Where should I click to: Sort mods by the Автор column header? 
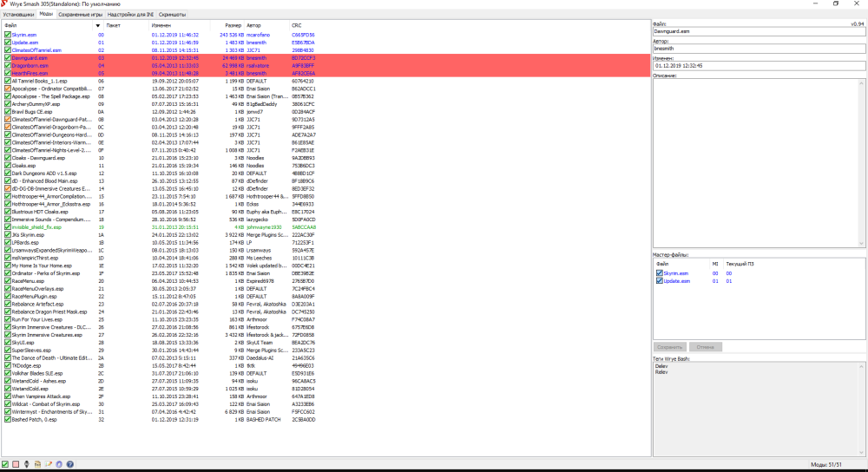(x=266, y=25)
